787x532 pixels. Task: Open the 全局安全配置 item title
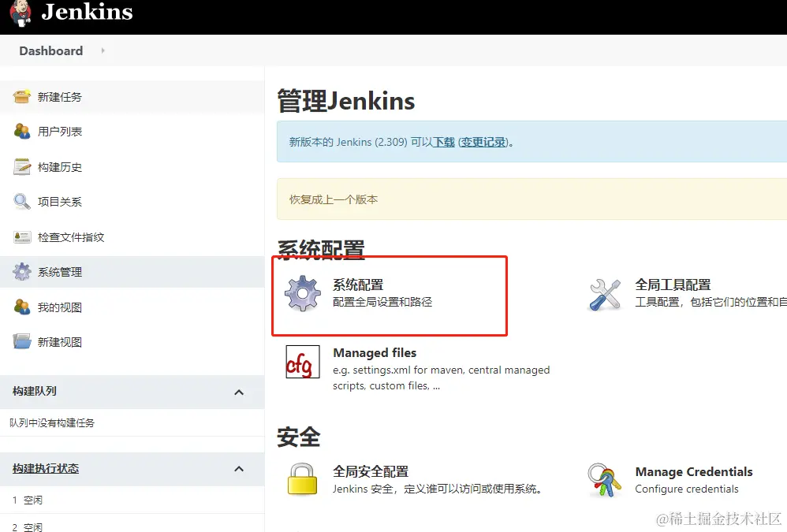(371, 471)
